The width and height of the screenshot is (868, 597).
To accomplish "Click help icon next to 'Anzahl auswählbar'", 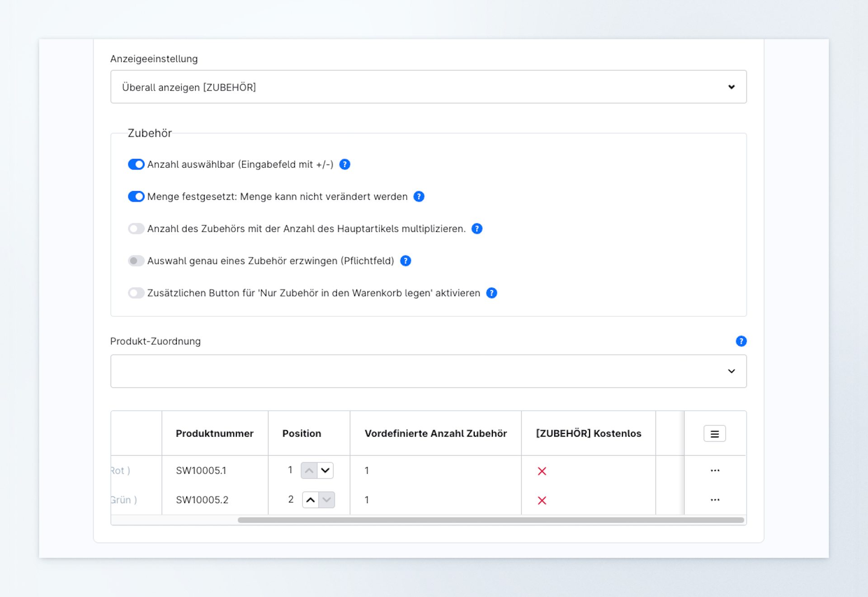I will tap(344, 165).
